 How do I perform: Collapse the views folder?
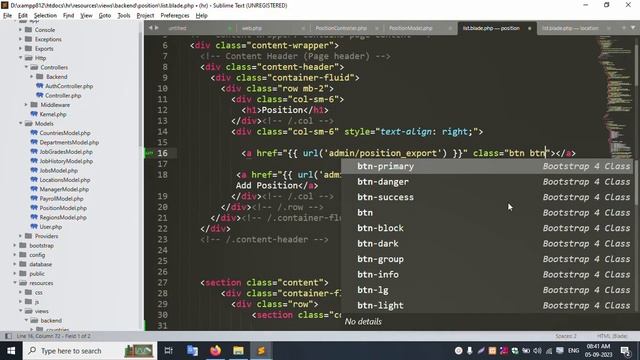coord(20,311)
